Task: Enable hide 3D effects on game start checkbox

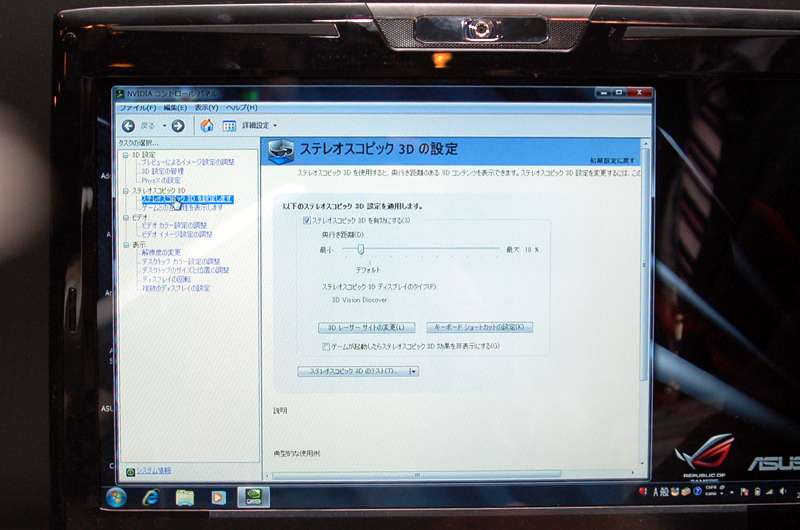Action: tap(326, 346)
